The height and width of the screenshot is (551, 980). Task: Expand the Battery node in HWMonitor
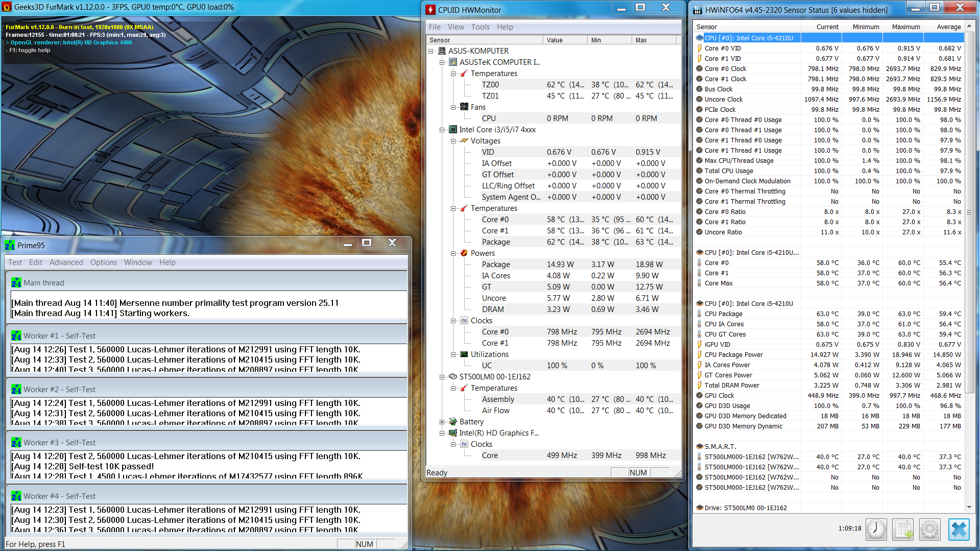(442, 422)
